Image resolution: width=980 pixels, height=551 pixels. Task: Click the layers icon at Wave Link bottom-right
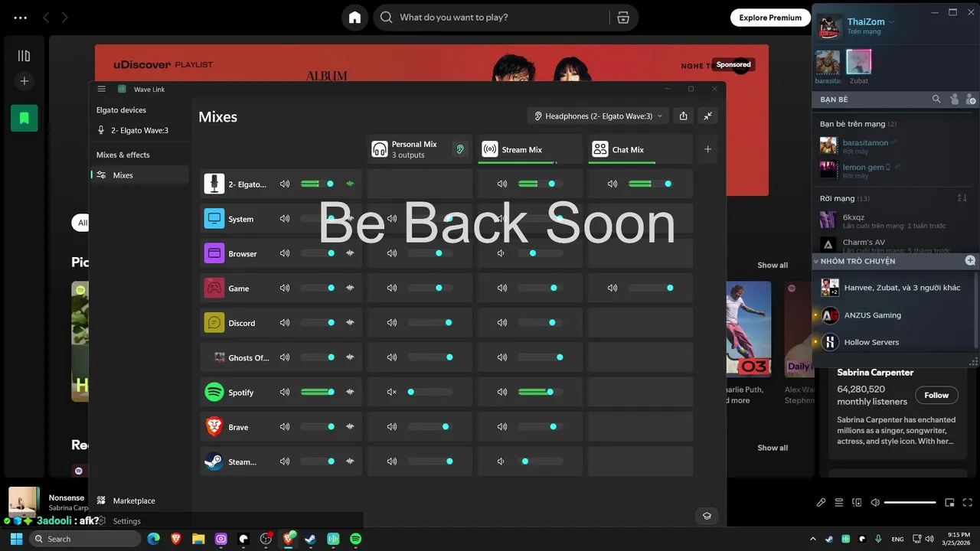pyautogui.click(x=707, y=516)
